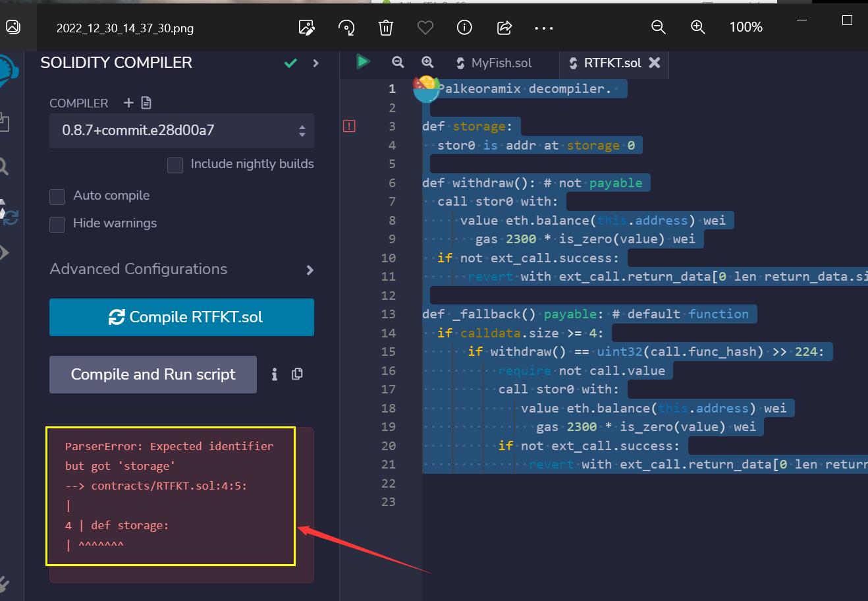This screenshot has width=868, height=601.
Task: Share the image via share icon
Action: coord(504,27)
